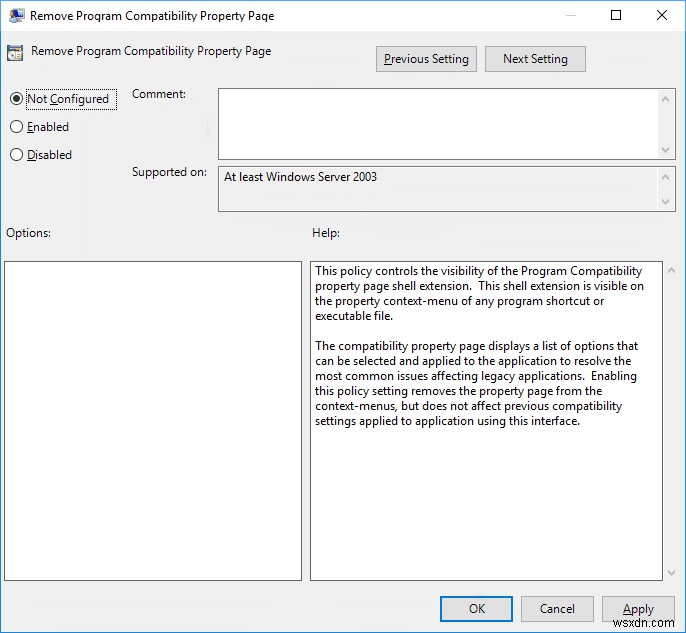The image size is (686, 633).
Task: Click the 'Supported on:' label
Action: coord(169,172)
